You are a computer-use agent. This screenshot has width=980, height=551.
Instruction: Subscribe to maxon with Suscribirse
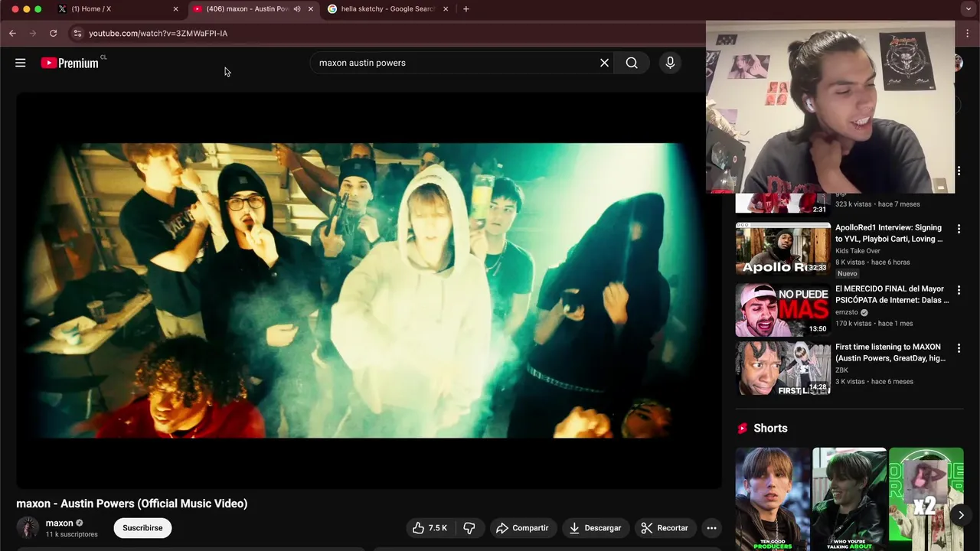point(142,528)
